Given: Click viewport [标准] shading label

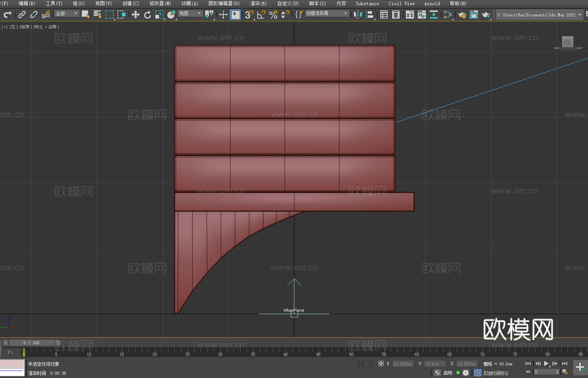Looking at the screenshot, I should point(25,27).
